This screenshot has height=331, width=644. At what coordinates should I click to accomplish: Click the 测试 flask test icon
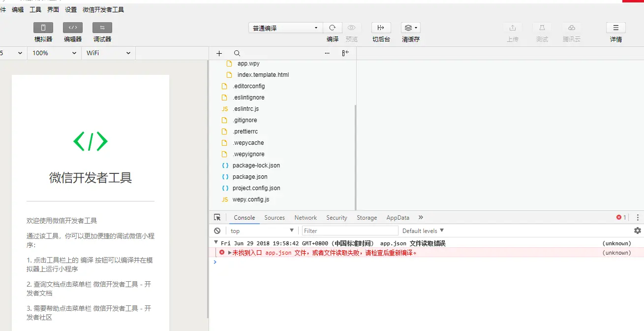point(542,28)
